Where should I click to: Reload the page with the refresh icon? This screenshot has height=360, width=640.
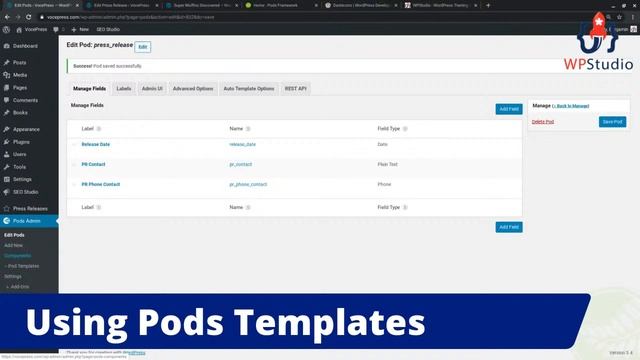(28, 17)
